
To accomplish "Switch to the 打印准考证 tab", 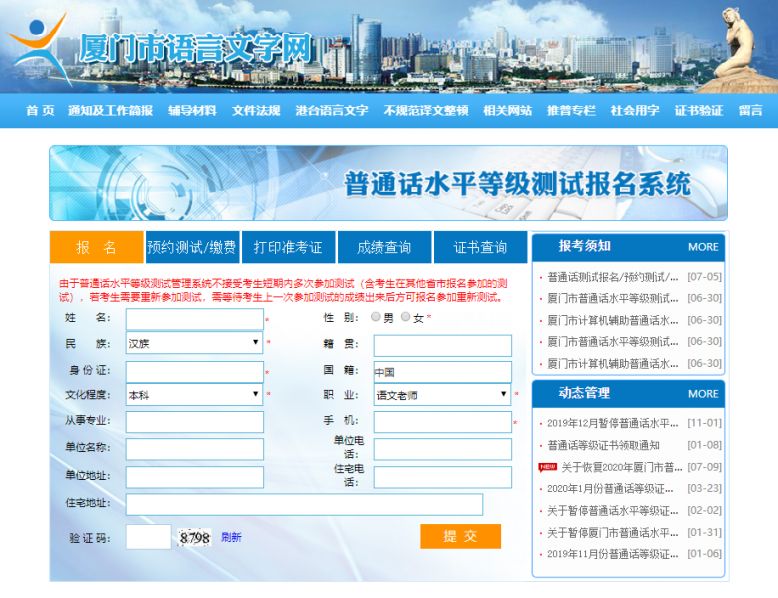I will click(288, 247).
